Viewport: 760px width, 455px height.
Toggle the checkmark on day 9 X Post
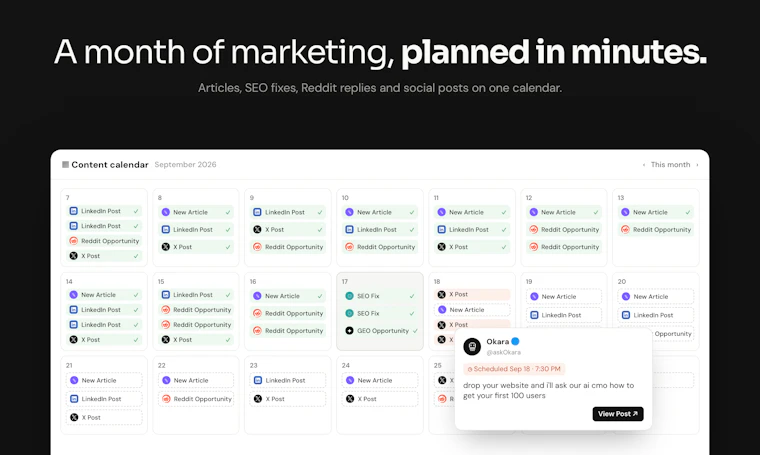pos(320,230)
